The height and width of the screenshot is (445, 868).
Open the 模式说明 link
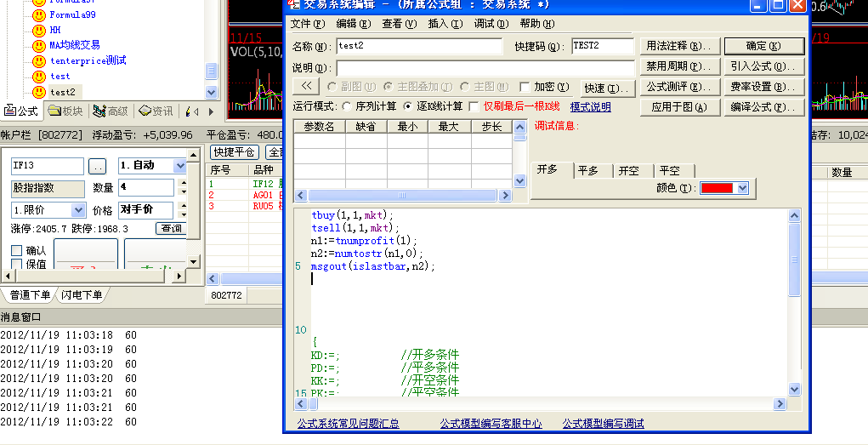tap(590, 107)
